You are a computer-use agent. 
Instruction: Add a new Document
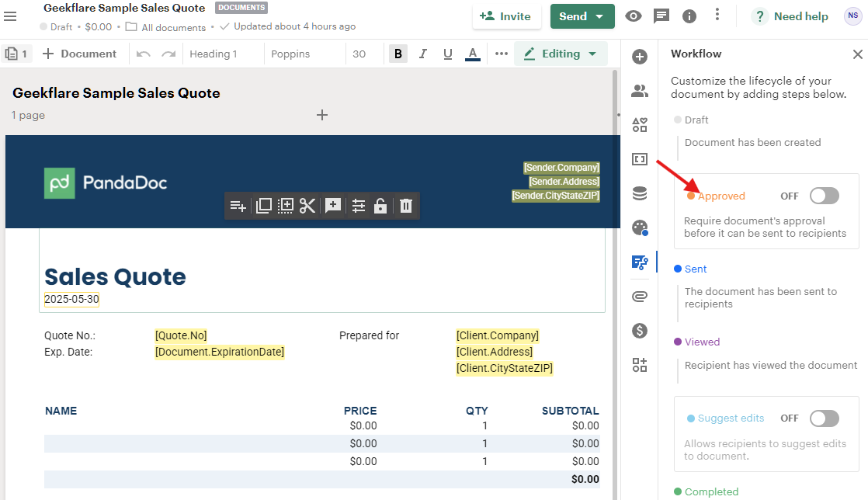pos(80,54)
